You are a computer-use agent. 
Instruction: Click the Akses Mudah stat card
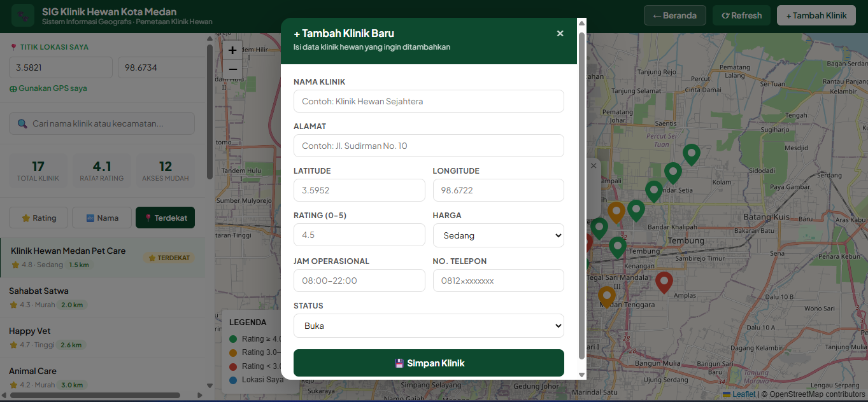coord(166,170)
